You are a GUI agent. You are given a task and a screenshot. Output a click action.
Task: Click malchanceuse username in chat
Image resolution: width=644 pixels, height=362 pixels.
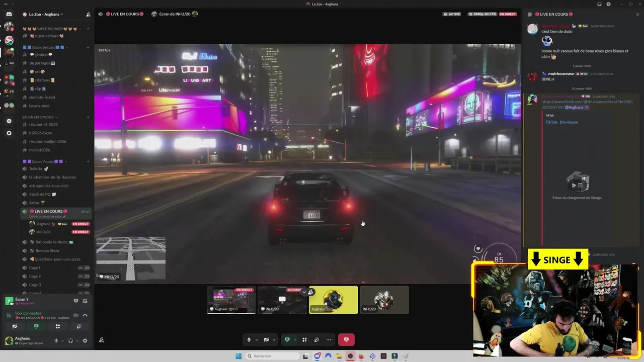561,73
